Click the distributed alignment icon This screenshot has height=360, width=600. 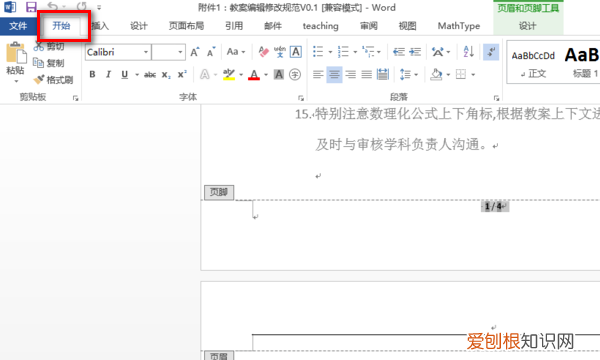383,74
